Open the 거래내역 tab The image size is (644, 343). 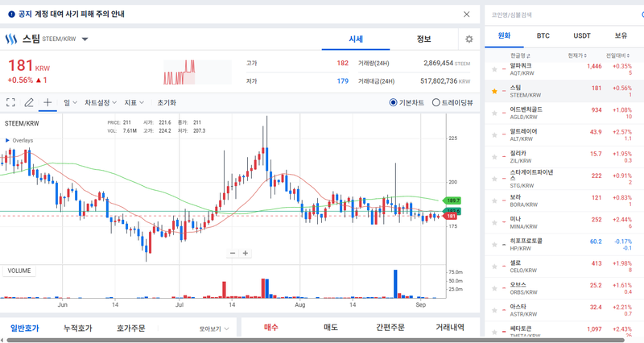click(450, 328)
